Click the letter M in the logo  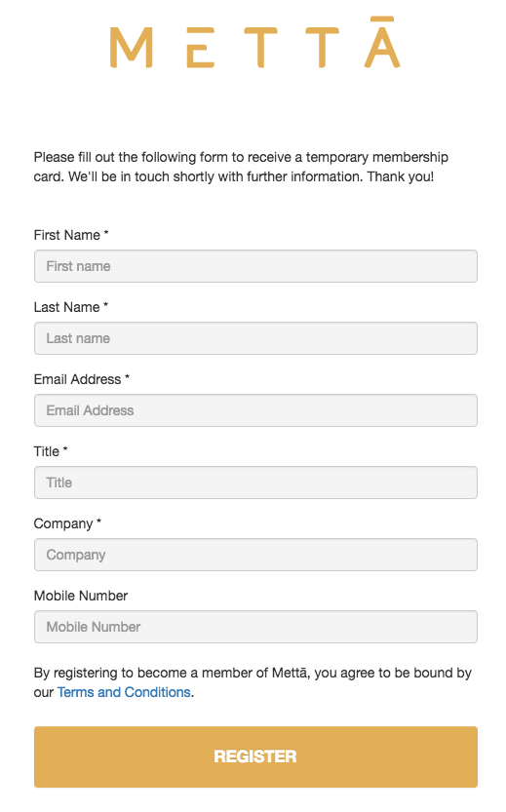pos(131,48)
